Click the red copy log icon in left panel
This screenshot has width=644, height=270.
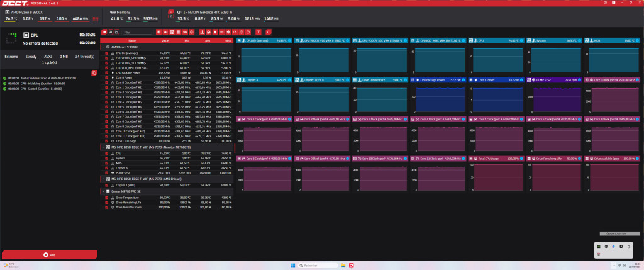click(x=94, y=73)
